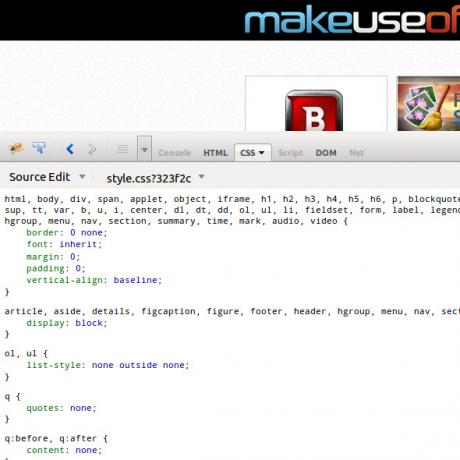Switch to the Script tab
The width and height of the screenshot is (460, 460).
(290, 153)
